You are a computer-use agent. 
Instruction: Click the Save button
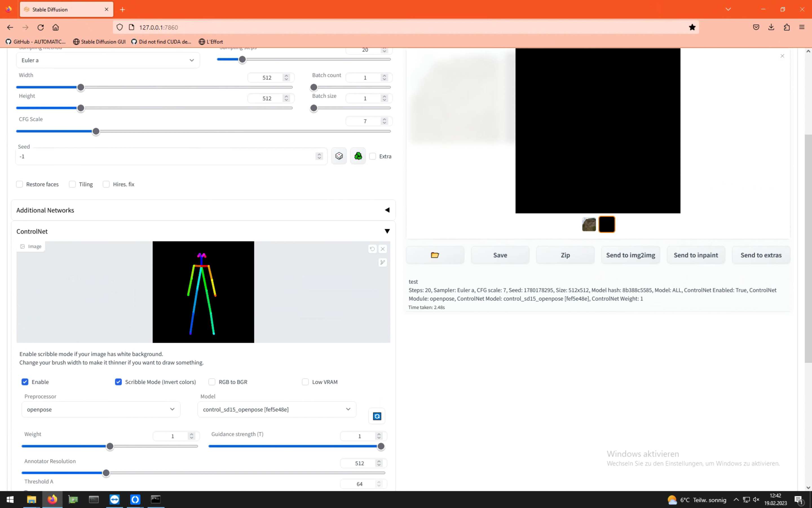pos(500,255)
